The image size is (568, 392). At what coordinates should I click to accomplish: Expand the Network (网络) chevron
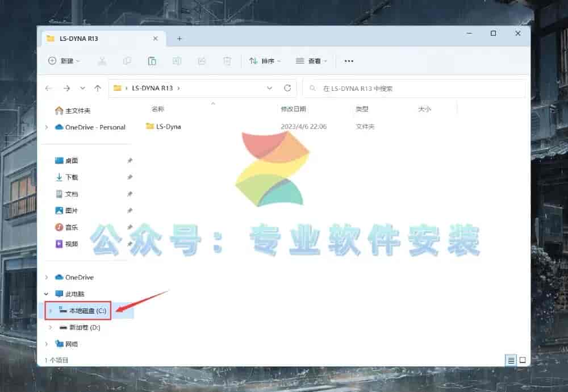[47, 344]
